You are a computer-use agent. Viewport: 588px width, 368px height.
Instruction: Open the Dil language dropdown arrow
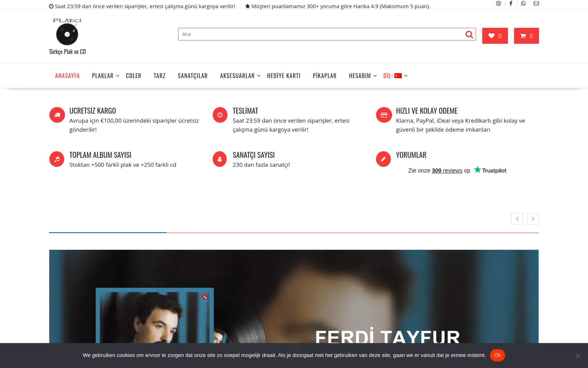tap(406, 76)
